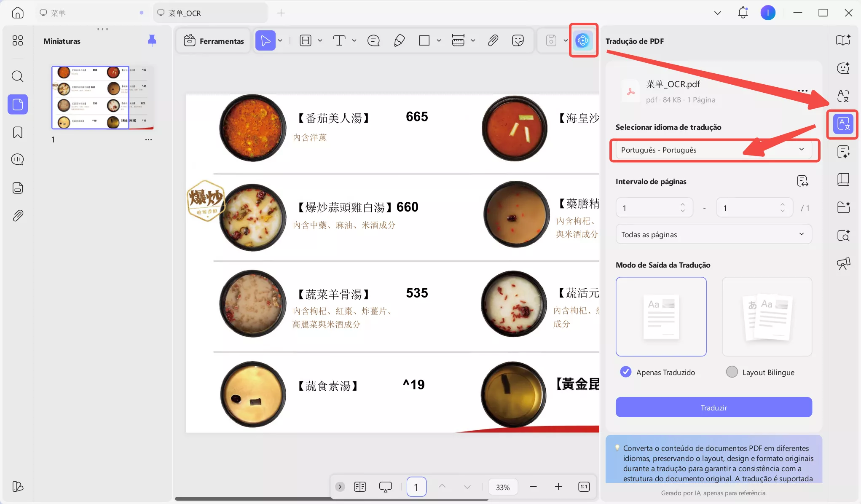Click the search icon in the left sidebar

click(17, 76)
